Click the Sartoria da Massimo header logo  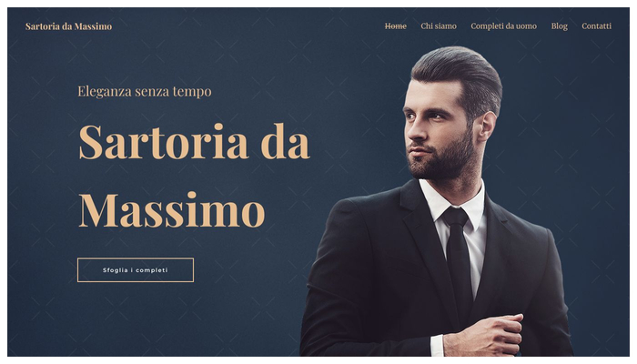coord(68,26)
